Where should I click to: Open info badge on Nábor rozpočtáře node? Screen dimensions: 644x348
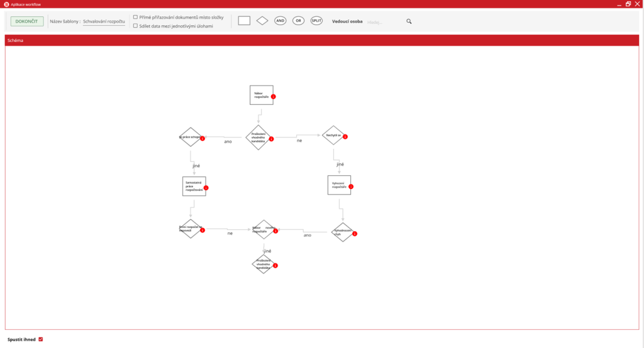pos(273,97)
